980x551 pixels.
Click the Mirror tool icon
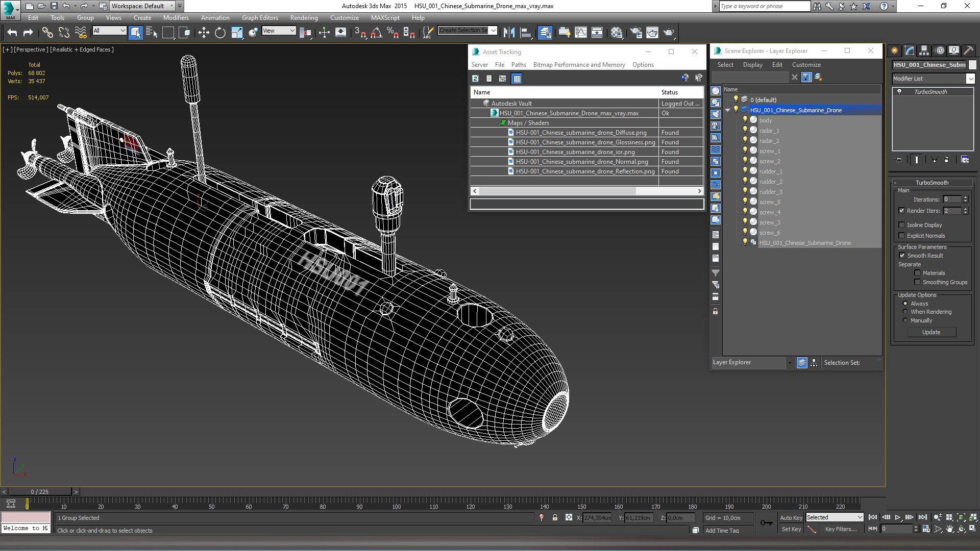point(509,33)
